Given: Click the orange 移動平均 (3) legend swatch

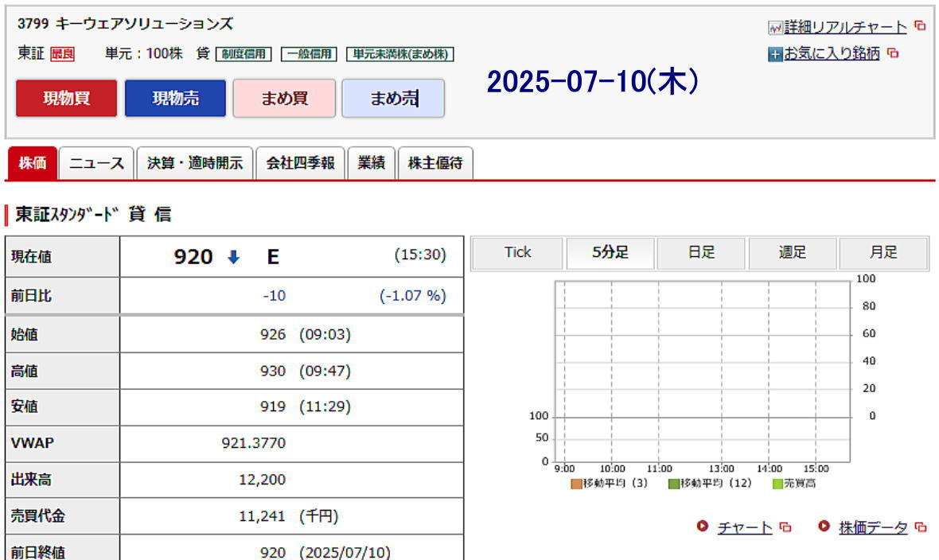Looking at the screenshot, I should (576, 484).
